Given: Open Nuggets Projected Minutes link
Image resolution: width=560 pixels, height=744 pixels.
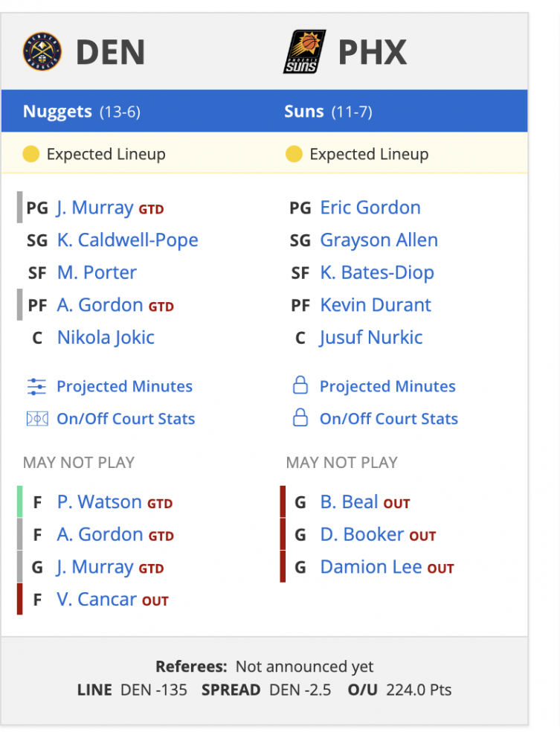Looking at the screenshot, I should [x=124, y=386].
